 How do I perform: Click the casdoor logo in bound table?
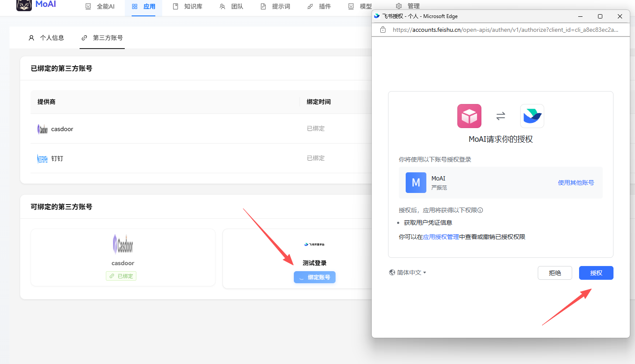pos(42,129)
